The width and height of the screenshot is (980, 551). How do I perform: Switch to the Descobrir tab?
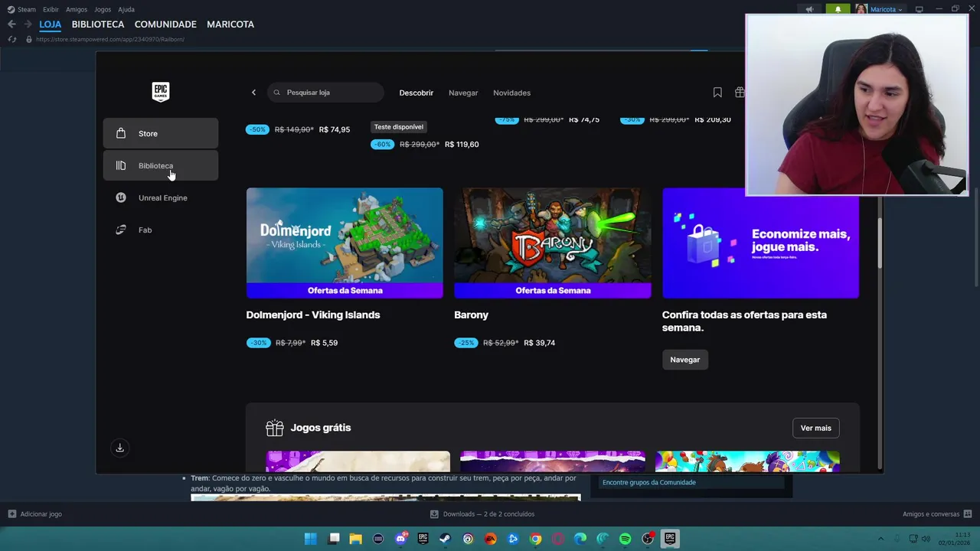(x=416, y=93)
